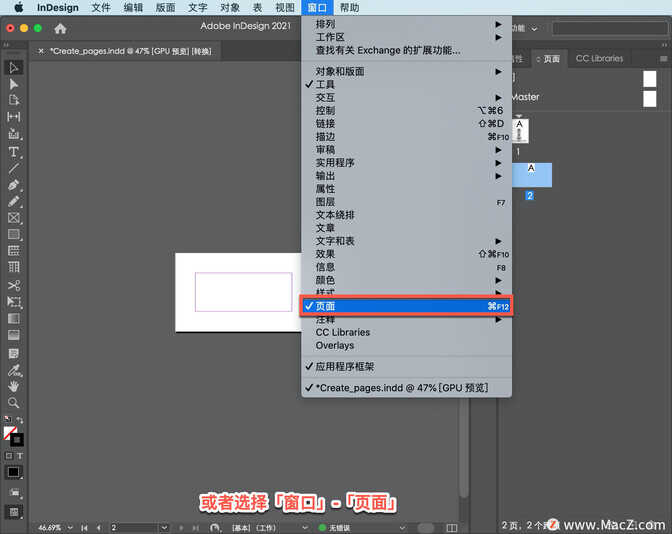
Task: Select the Gradient Feather tool
Action: pos(14,335)
